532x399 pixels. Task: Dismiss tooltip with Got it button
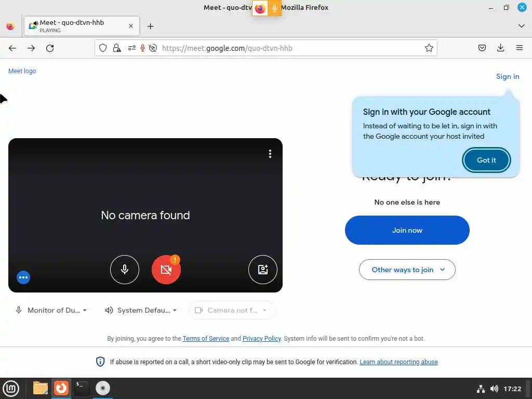point(486,160)
